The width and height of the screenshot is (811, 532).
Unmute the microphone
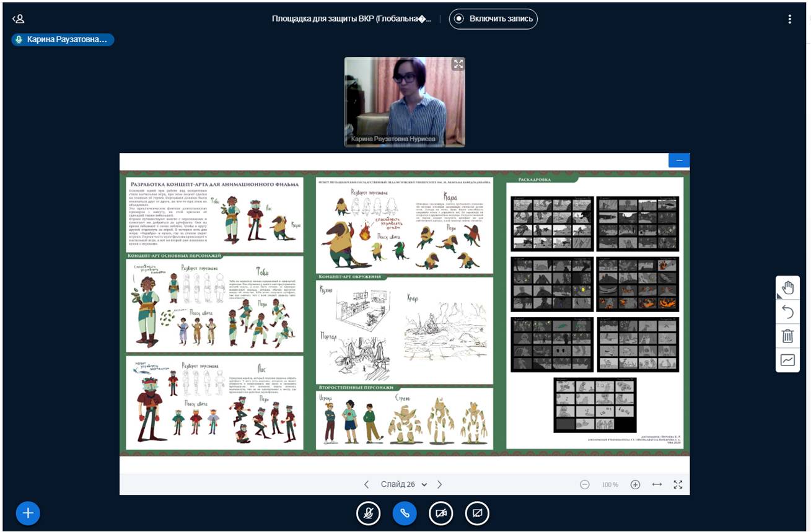point(368,513)
